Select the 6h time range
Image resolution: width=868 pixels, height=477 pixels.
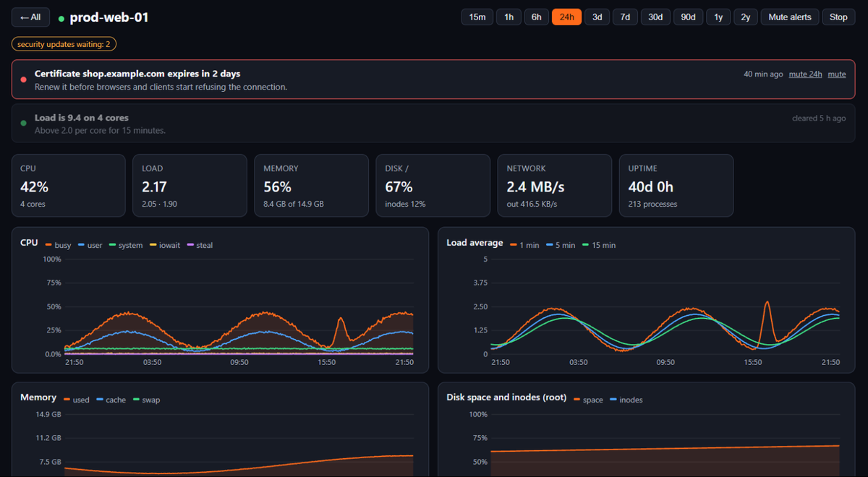coord(537,17)
